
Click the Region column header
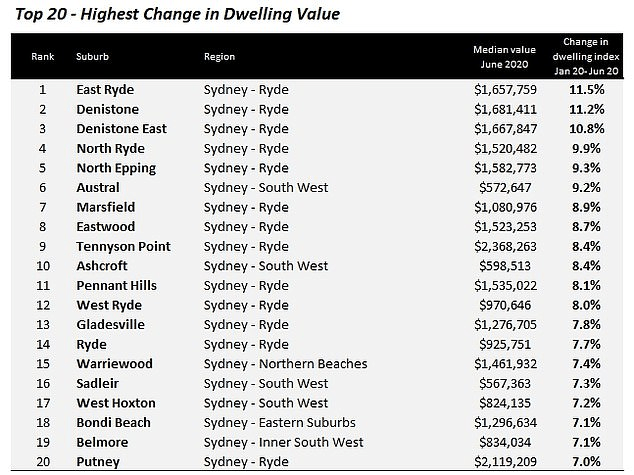(219, 57)
